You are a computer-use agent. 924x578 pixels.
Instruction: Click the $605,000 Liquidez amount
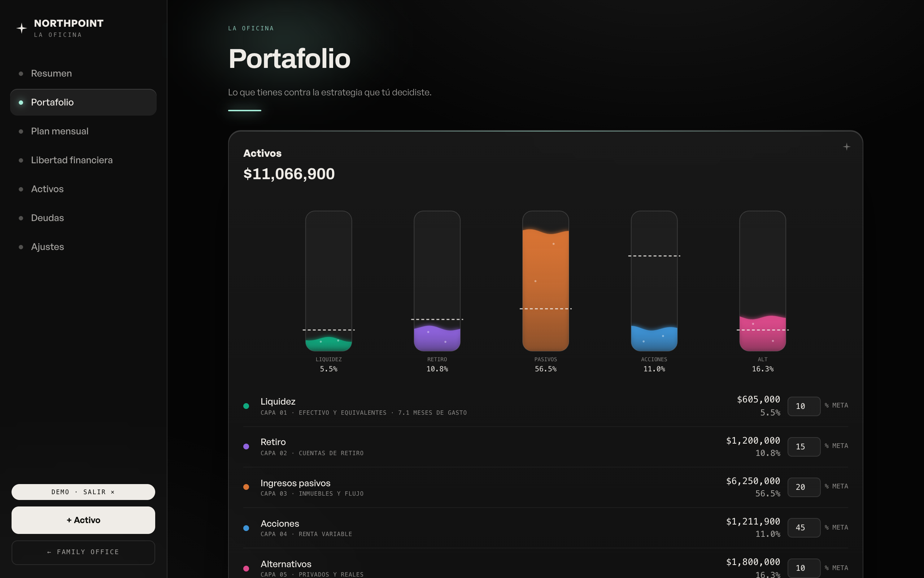point(758,400)
